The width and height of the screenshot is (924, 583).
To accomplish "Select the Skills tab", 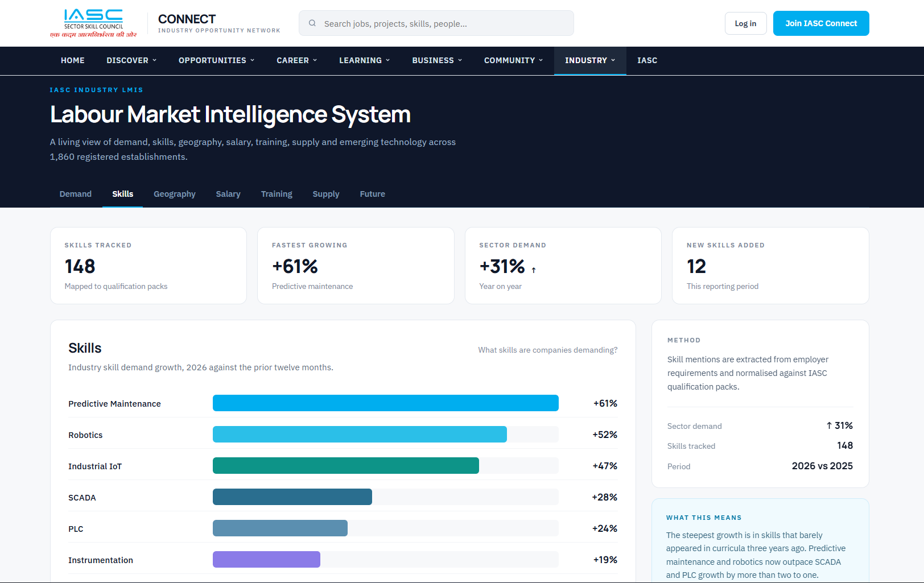I will point(123,194).
